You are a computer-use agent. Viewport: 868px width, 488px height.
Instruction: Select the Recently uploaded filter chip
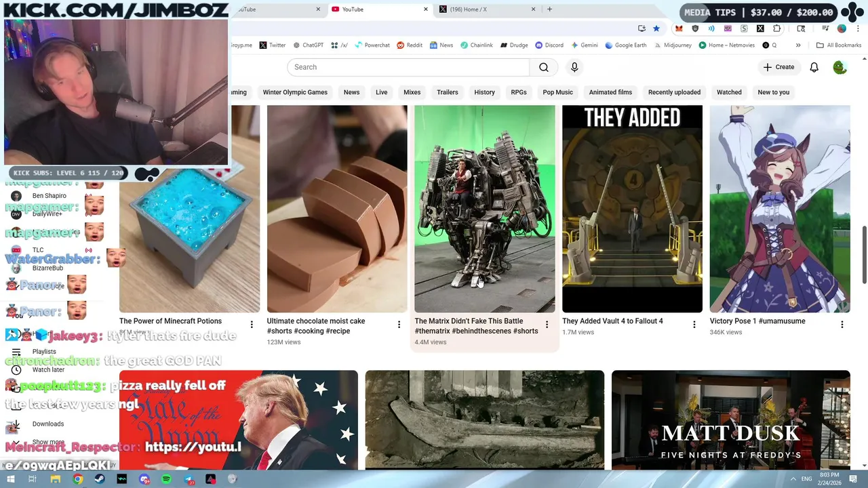[674, 92]
